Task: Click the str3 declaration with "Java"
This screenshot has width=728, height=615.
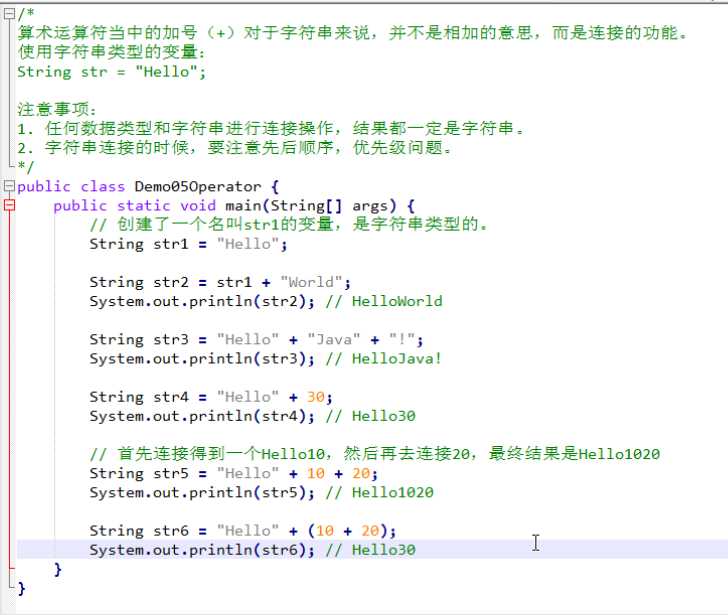Action: [x=256, y=339]
